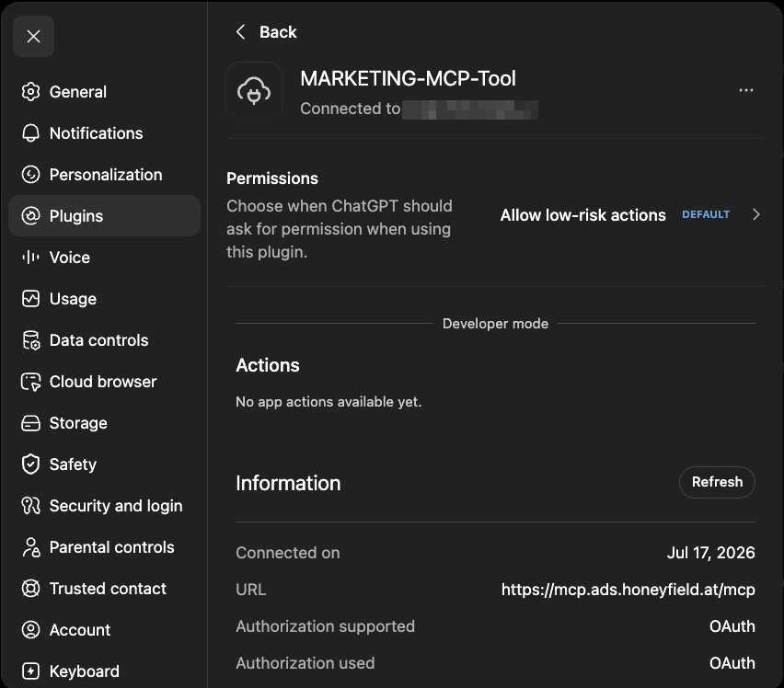Expand the permissions chevron arrow
784x688 pixels.
(x=756, y=214)
